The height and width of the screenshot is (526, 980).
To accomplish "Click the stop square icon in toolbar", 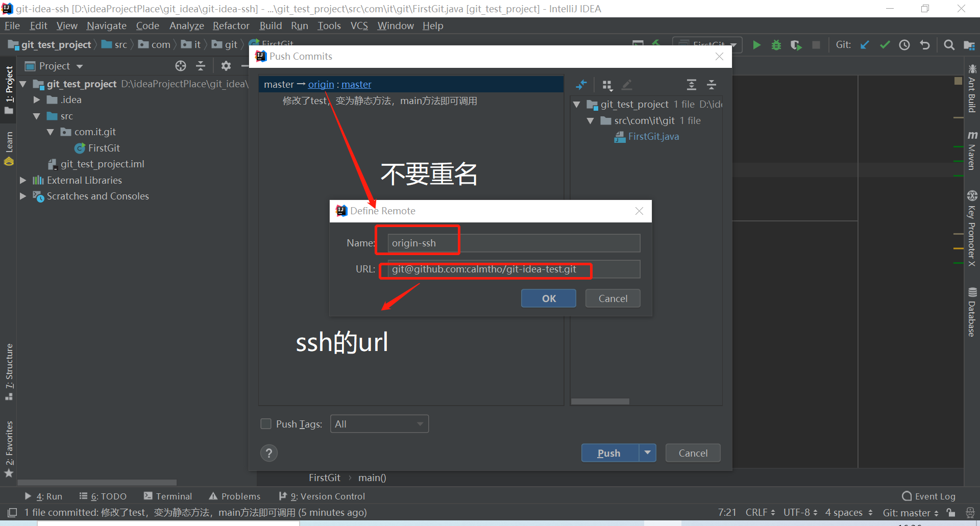I will tap(816, 45).
